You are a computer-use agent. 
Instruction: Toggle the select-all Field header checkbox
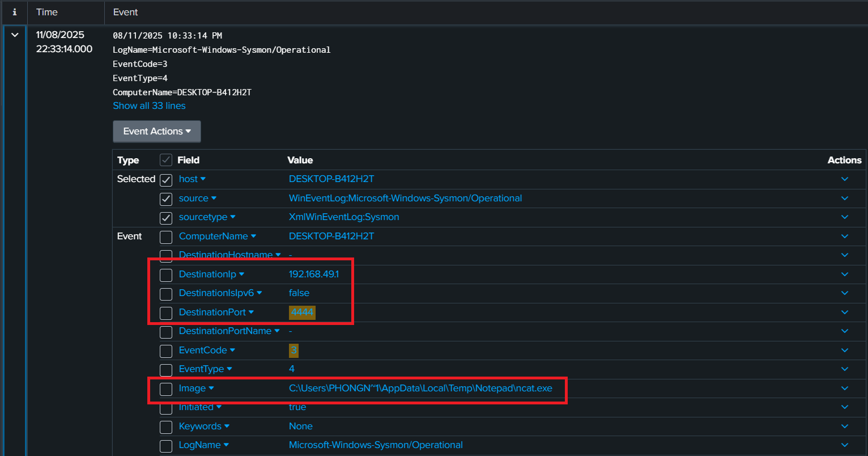click(x=166, y=161)
